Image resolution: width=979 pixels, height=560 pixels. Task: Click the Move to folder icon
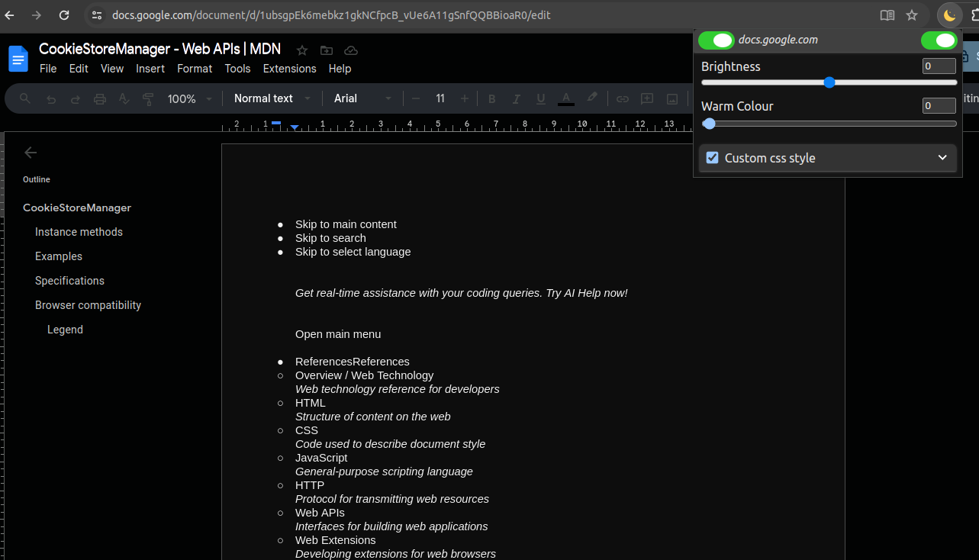pyautogui.click(x=327, y=50)
